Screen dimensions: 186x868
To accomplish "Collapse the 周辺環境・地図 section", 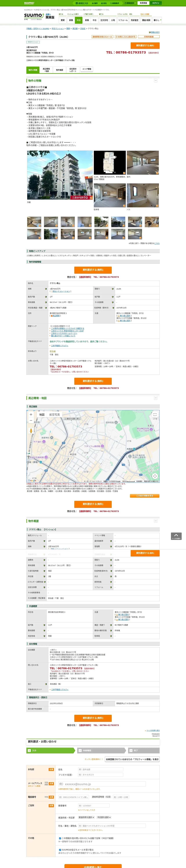I will coord(156,398).
